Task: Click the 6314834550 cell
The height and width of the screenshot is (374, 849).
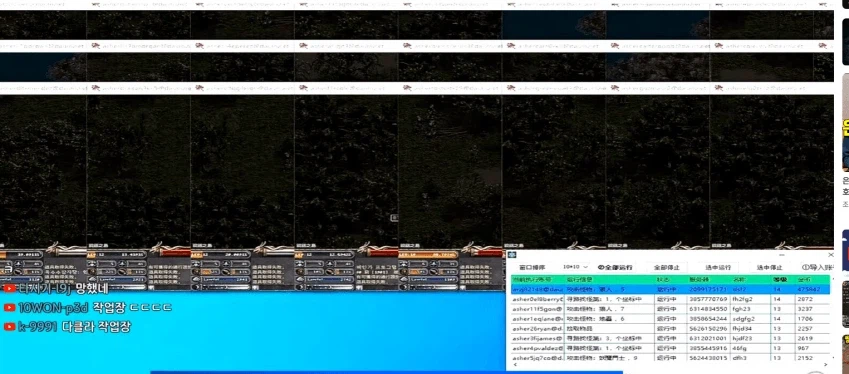Action: click(x=708, y=309)
